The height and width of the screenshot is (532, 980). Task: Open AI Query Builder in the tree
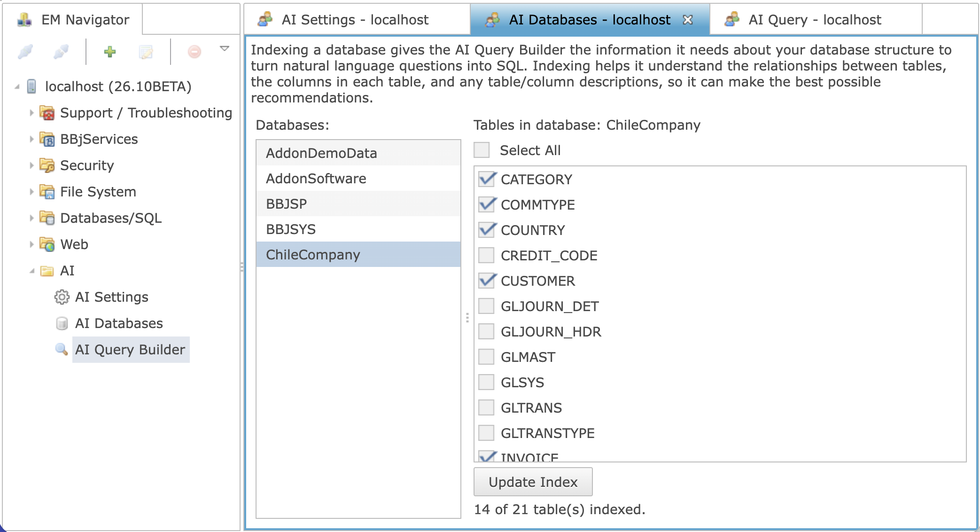[130, 350]
